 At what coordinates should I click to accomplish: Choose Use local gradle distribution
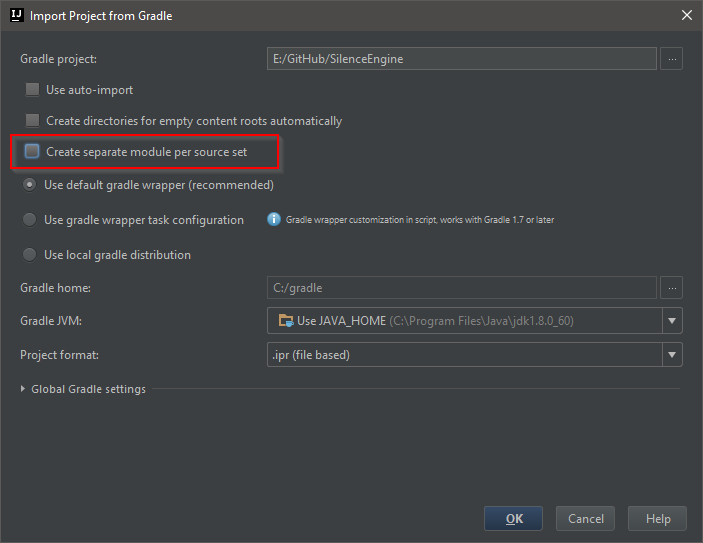(30, 255)
